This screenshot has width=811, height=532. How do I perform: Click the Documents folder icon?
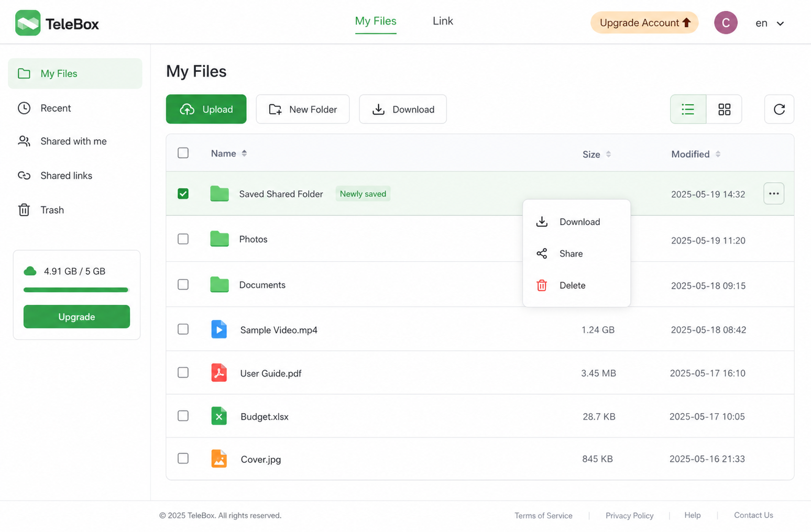[220, 284]
